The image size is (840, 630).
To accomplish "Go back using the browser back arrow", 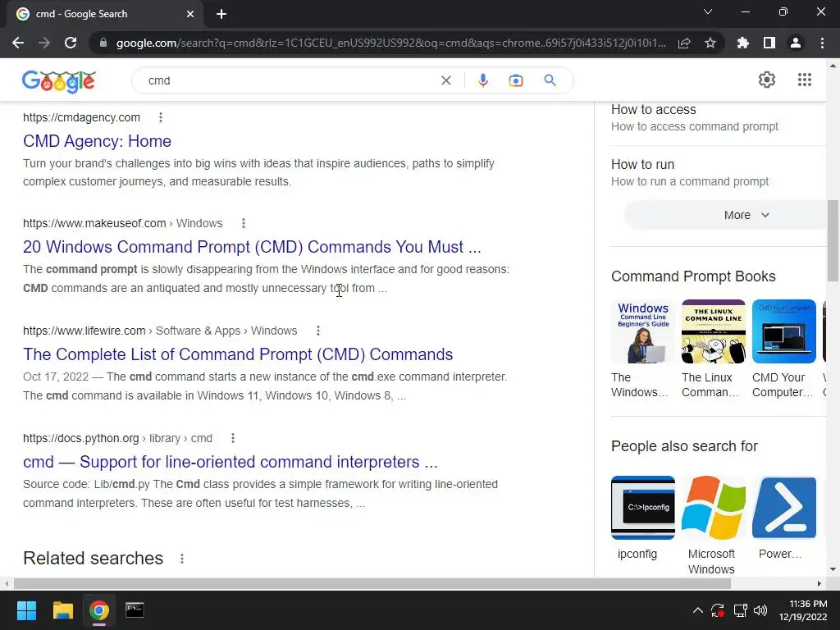I will [18, 43].
